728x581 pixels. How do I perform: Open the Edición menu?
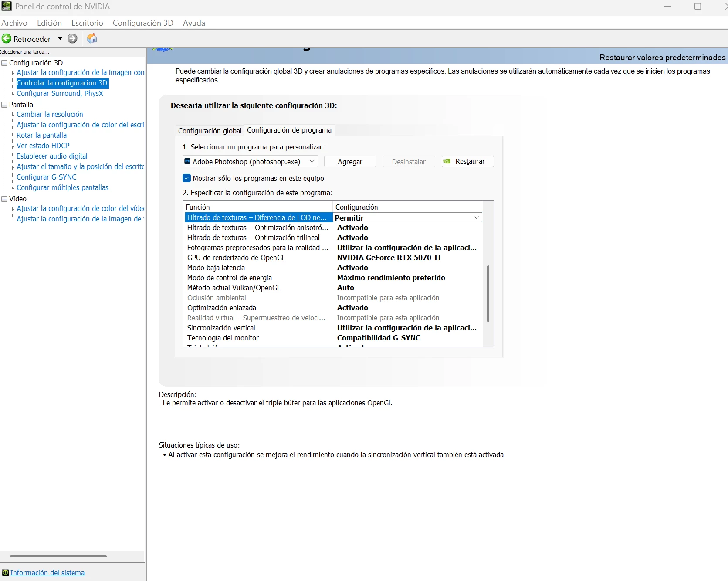(x=49, y=23)
